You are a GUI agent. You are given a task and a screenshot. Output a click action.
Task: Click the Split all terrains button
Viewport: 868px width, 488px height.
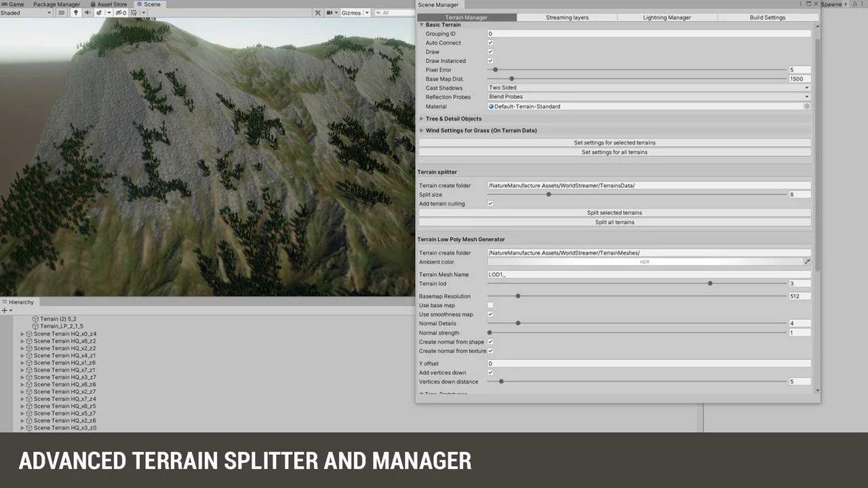614,222
